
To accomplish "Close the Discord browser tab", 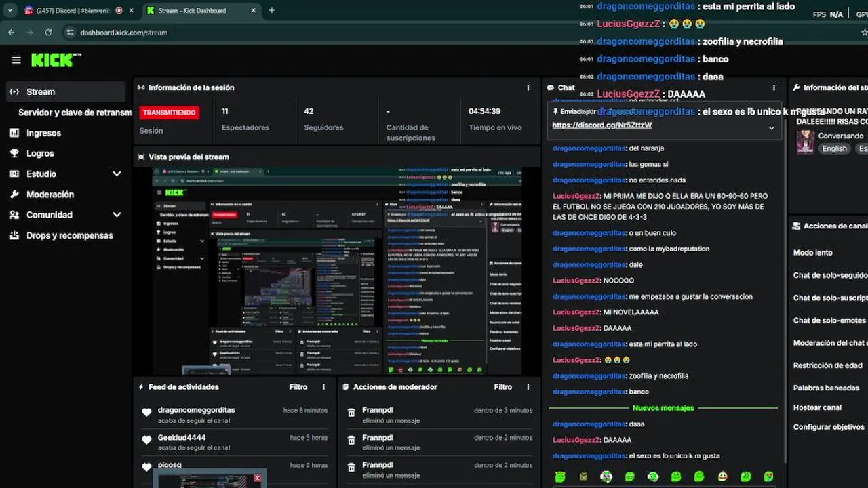I will click(x=132, y=10).
